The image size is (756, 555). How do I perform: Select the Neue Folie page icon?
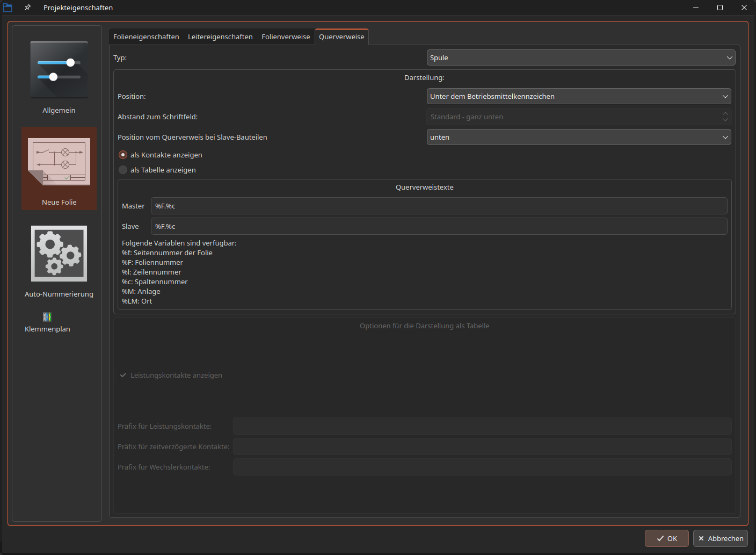point(59,162)
